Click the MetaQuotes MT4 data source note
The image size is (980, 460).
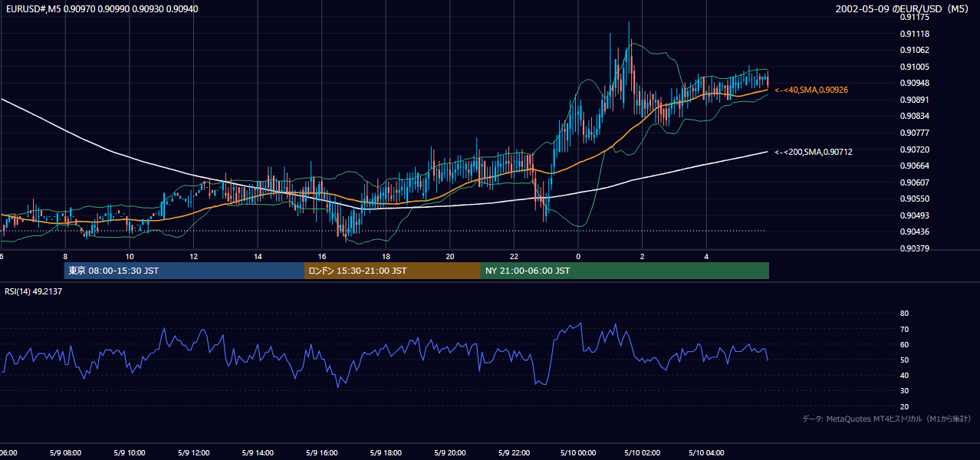[x=887, y=419]
